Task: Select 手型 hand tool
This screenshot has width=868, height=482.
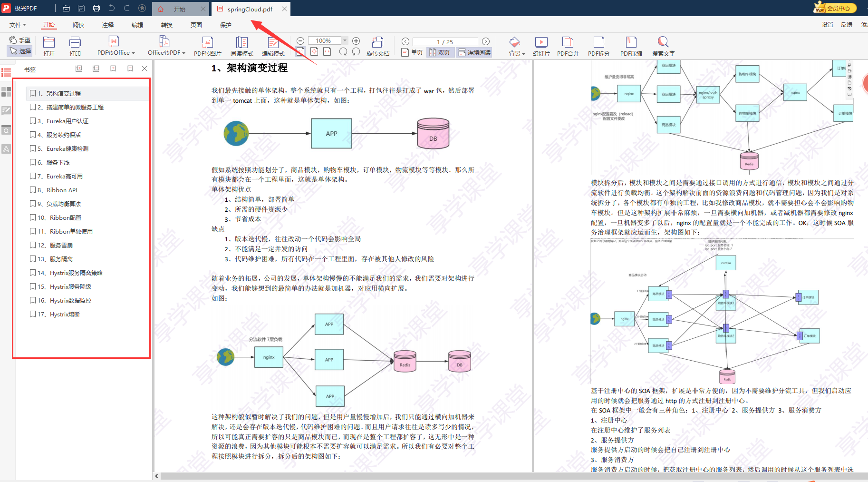Action: coord(20,40)
